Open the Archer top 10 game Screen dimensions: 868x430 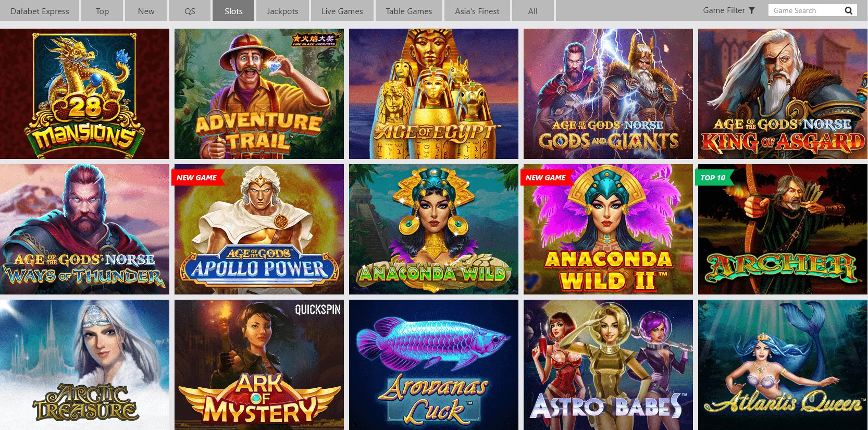tap(783, 229)
